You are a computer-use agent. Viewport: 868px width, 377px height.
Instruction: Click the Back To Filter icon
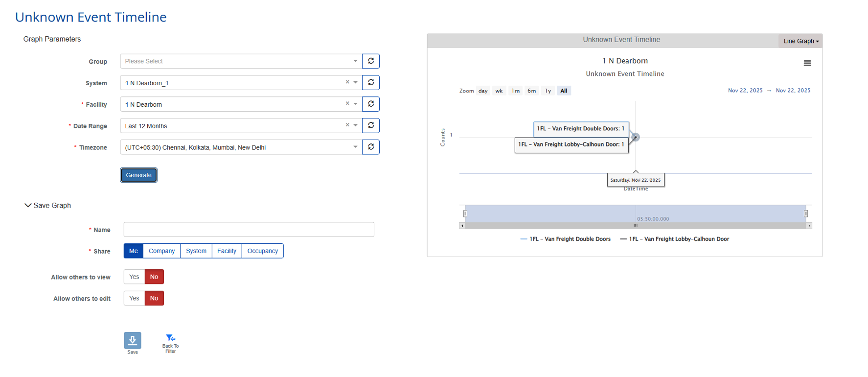pos(170,338)
